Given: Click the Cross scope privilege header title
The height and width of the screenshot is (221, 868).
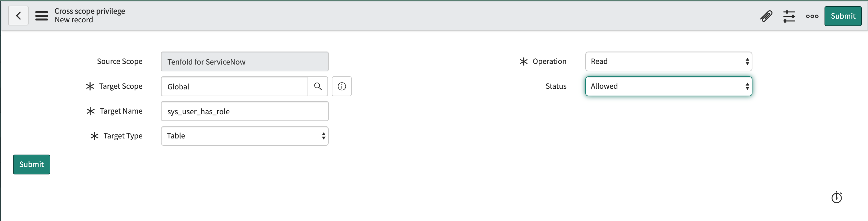Looking at the screenshot, I should pos(90,11).
